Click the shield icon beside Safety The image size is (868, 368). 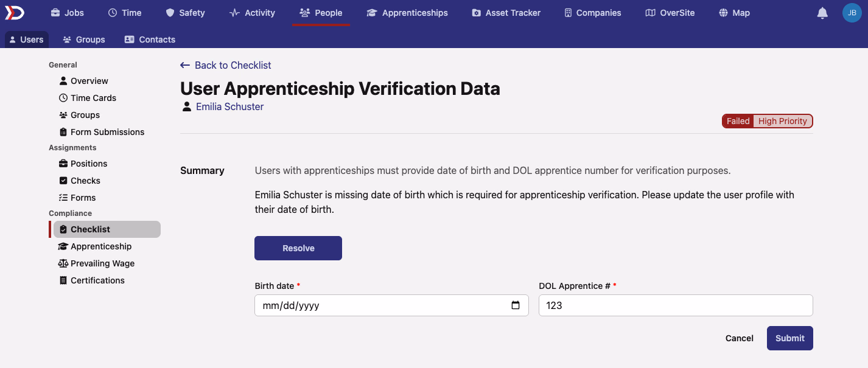[x=170, y=13]
